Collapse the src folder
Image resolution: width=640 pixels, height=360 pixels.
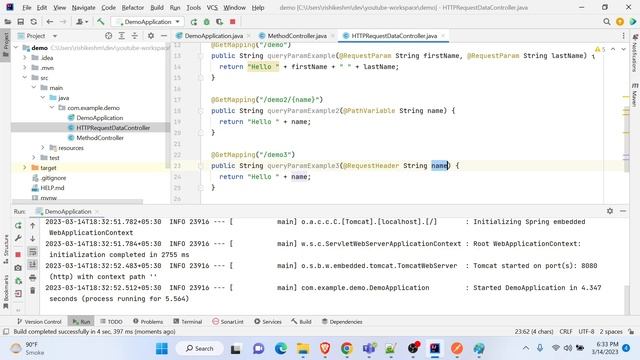(25, 78)
